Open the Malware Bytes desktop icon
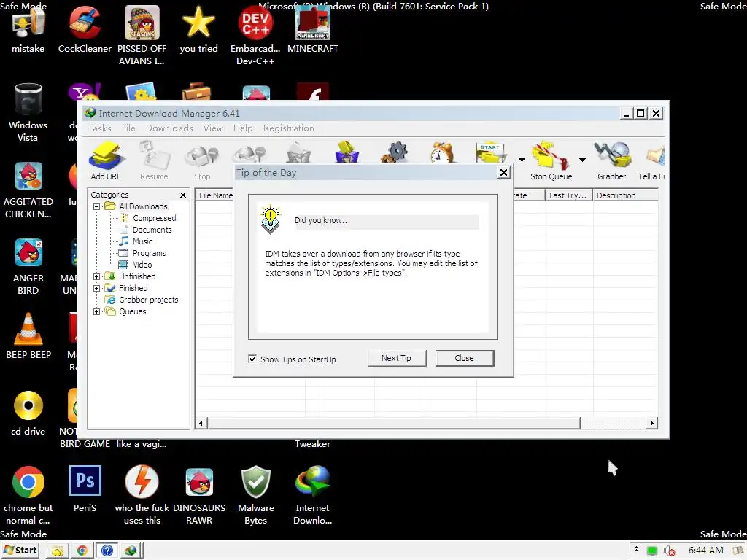Screen dimensions: 747x560 [x=256, y=495]
